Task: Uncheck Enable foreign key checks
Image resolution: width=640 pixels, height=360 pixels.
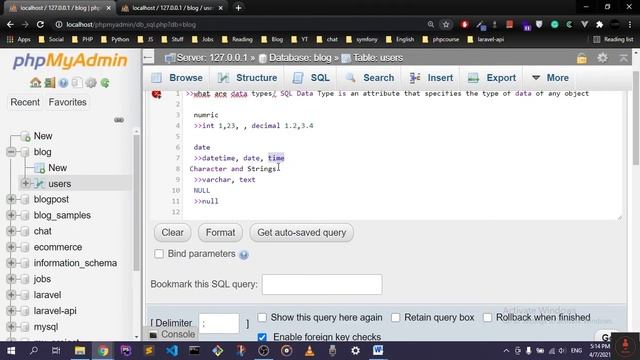Action: 262,337
